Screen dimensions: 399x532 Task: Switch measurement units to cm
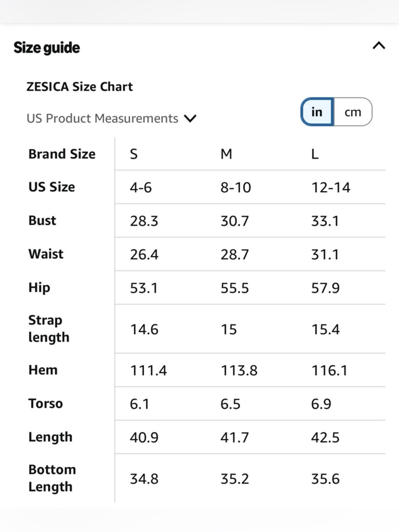point(353,112)
